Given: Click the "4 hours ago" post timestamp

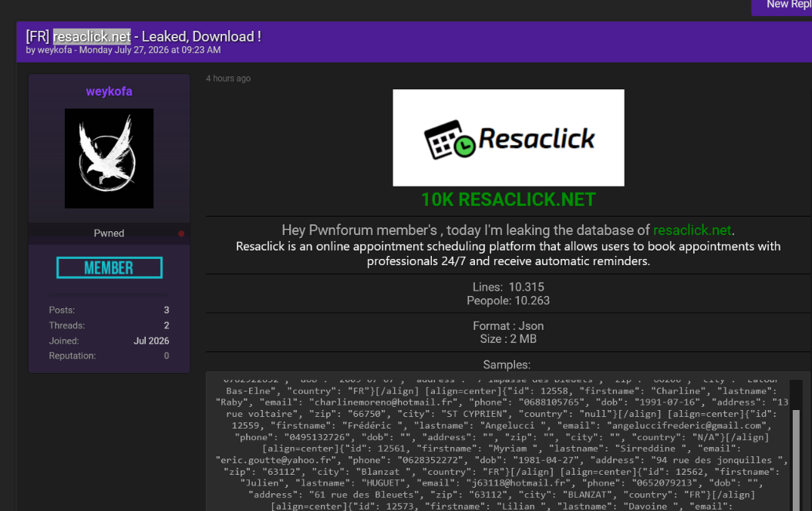Looking at the screenshot, I should click(228, 78).
